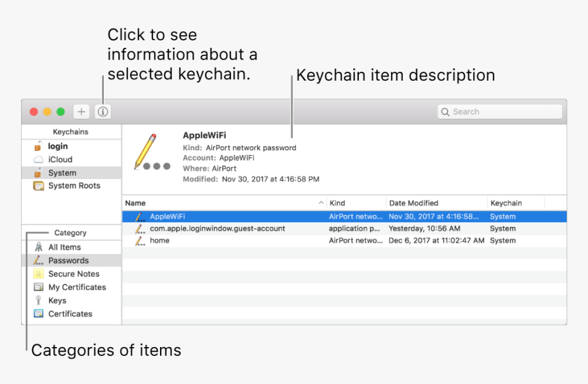Click 'application p...' kind cell
The image size is (588, 384).
354,228
